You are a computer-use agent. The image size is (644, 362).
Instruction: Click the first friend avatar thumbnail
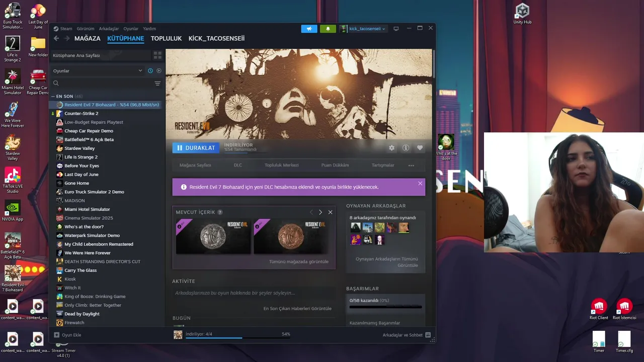[356, 227]
